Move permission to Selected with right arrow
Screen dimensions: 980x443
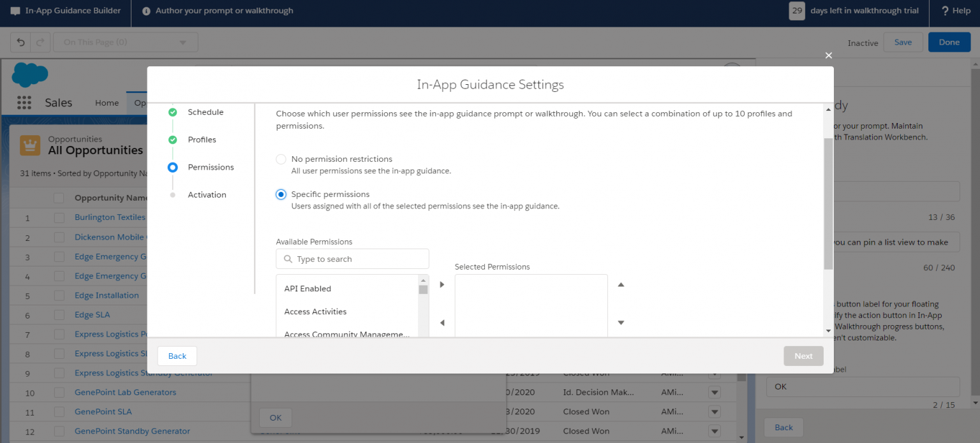point(442,284)
